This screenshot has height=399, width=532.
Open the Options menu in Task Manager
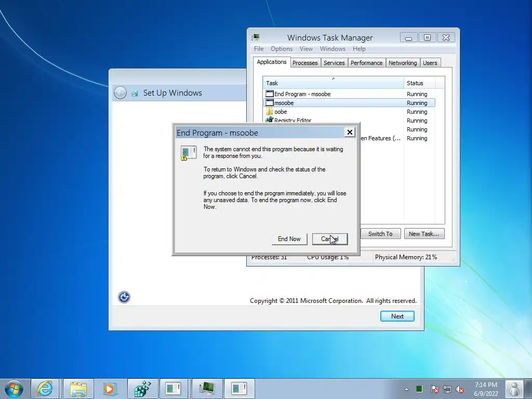pyautogui.click(x=281, y=49)
